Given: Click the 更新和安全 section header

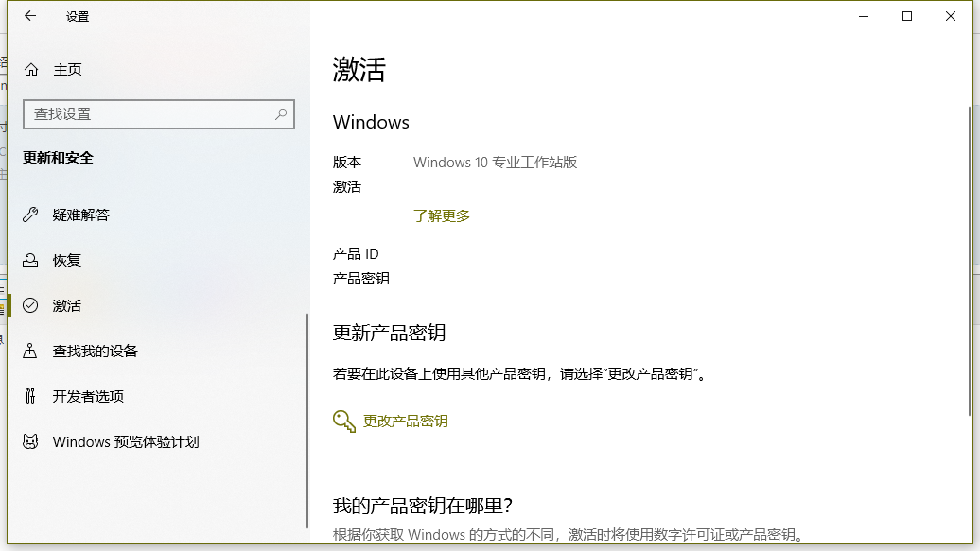Looking at the screenshot, I should pos(58,158).
